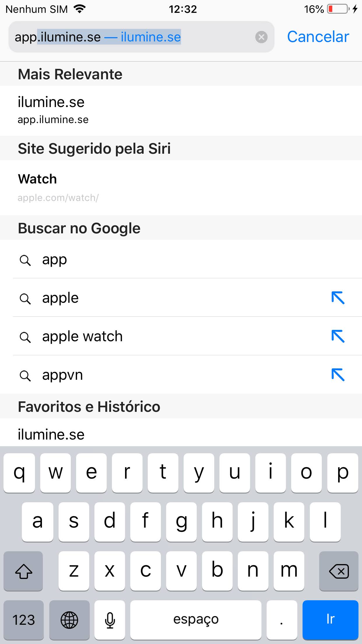The height and width of the screenshot is (644, 362).
Task: Select the 'appvn' search suggestion
Action: click(x=117, y=375)
